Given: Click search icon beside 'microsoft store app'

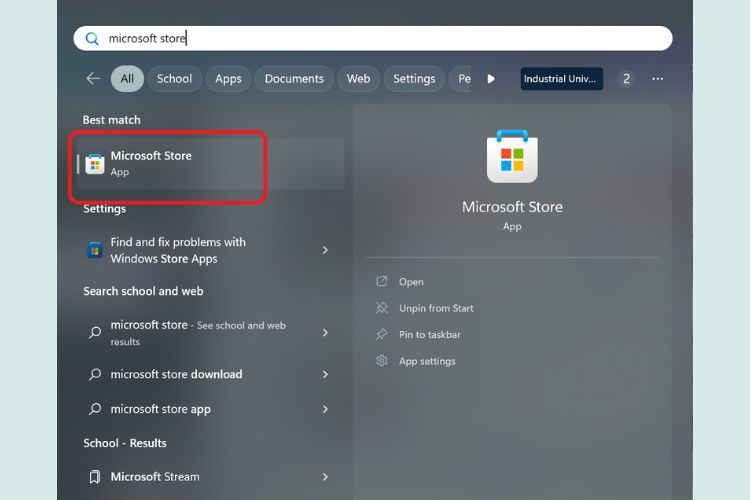Looking at the screenshot, I should pyautogui.click(x=95, y=409).
